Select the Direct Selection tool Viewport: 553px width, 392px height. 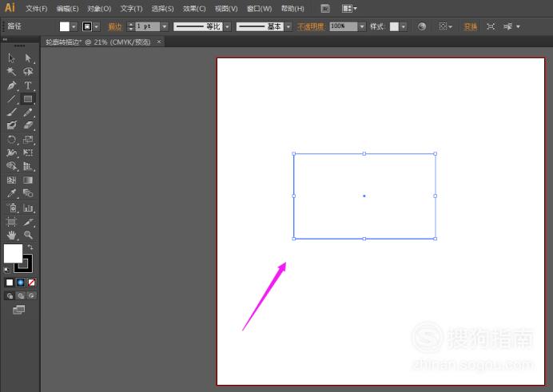(x=28, y=58)
